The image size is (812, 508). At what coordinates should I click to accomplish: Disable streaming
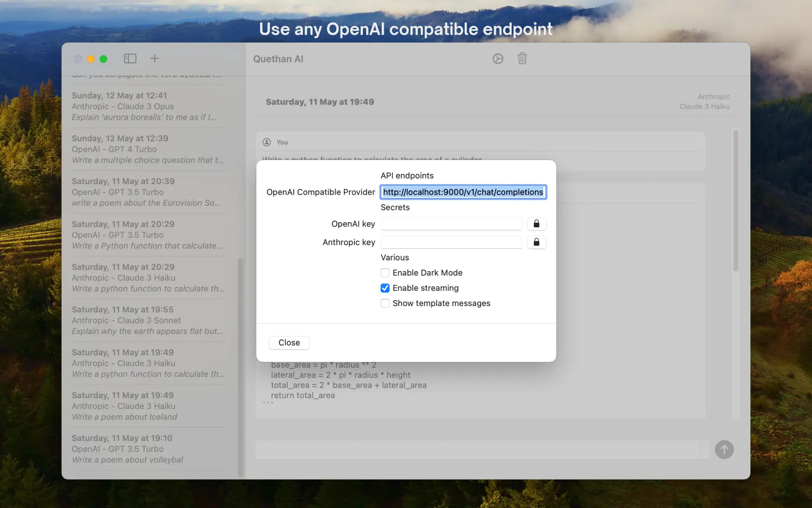[x=385, y=288]
